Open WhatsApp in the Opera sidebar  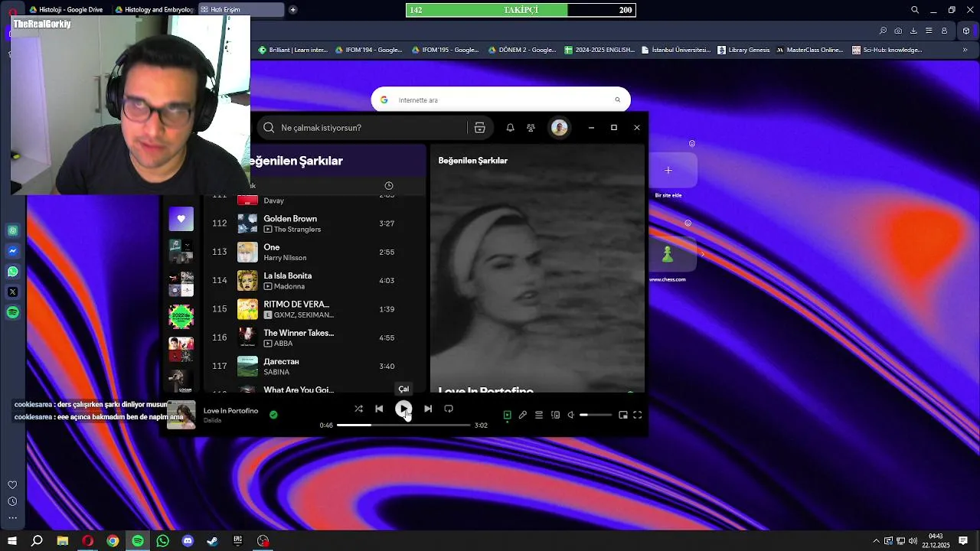coord(13,272)
